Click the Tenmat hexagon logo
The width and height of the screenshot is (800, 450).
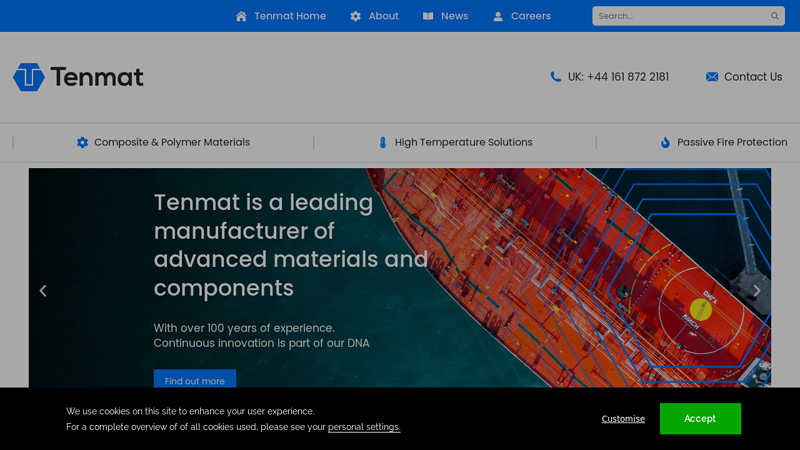pos(29,77)
